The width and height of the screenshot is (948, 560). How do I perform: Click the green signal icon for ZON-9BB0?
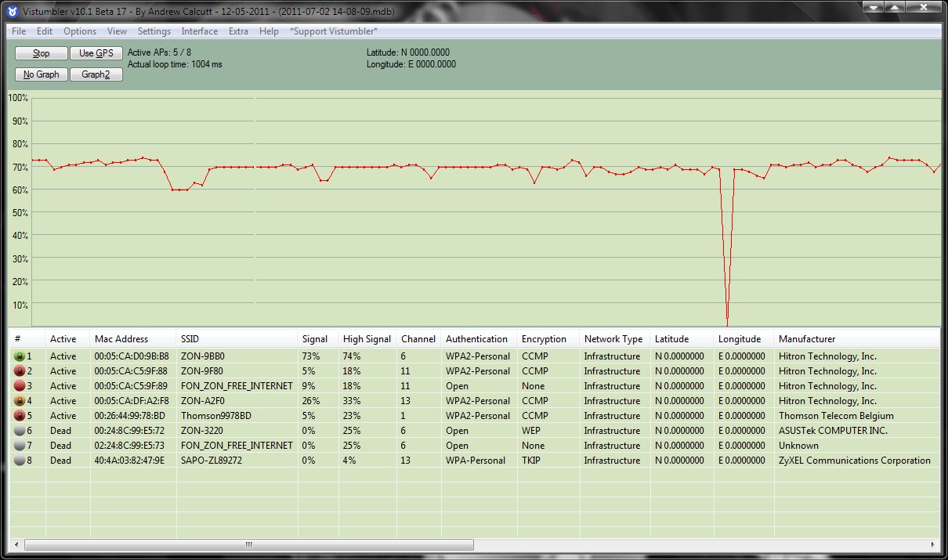click(x=20, y=356)
